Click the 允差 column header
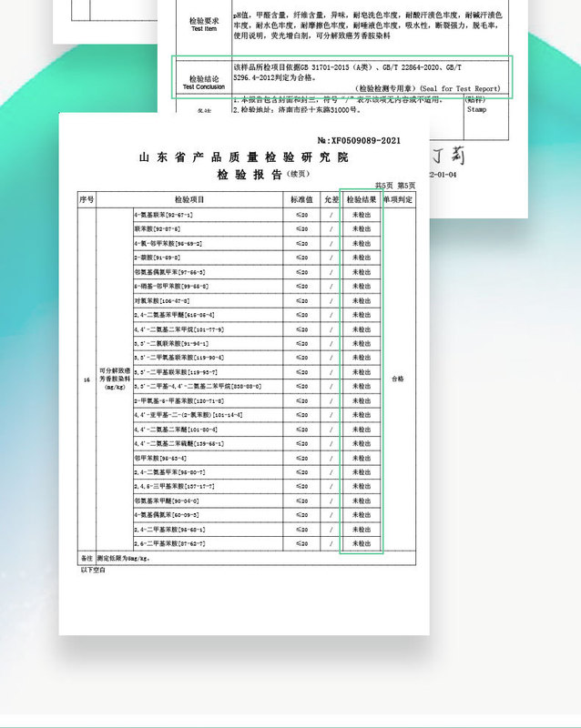 (x=331, y=199)
